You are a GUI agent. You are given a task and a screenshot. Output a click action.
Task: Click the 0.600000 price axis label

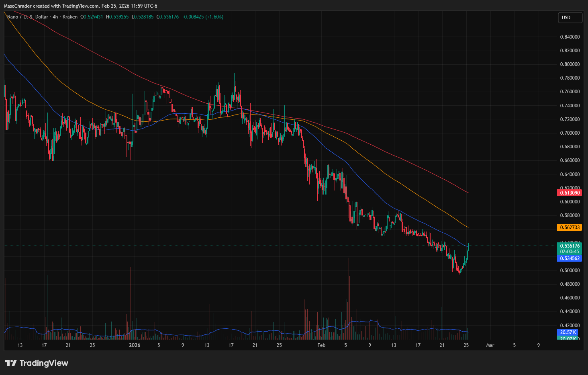tap(570, 202)
